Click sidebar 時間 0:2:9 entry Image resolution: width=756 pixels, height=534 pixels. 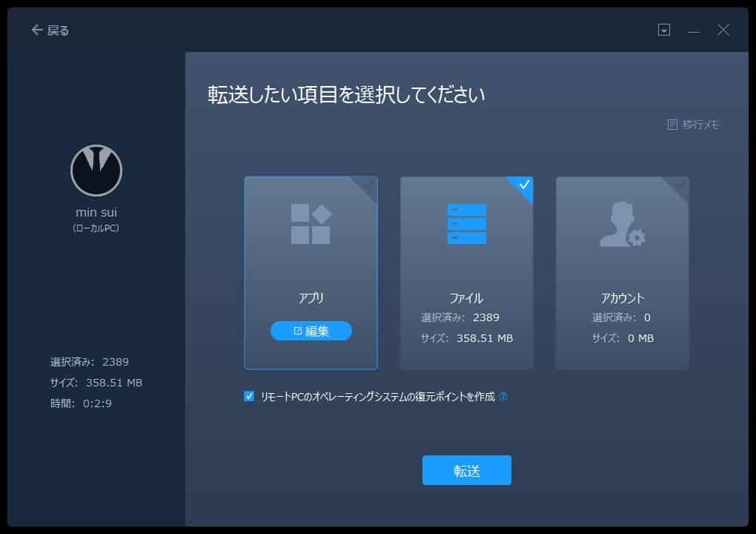pyautogui.click(x=81, y=403)
